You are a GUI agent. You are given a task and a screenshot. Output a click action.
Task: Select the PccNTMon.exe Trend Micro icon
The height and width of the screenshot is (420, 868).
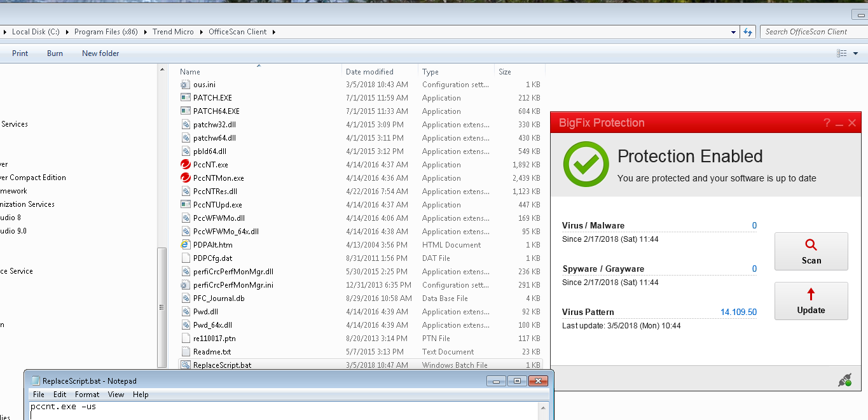click(185, 178)
